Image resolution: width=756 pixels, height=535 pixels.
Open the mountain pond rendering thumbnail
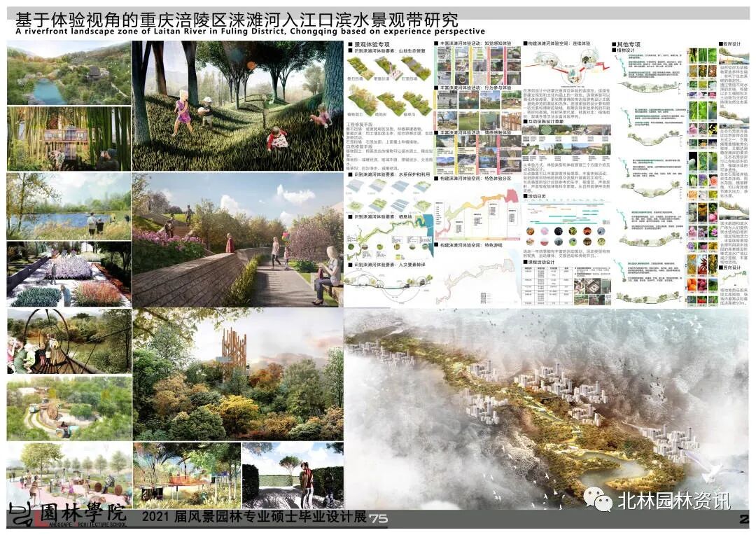[69, 73]
